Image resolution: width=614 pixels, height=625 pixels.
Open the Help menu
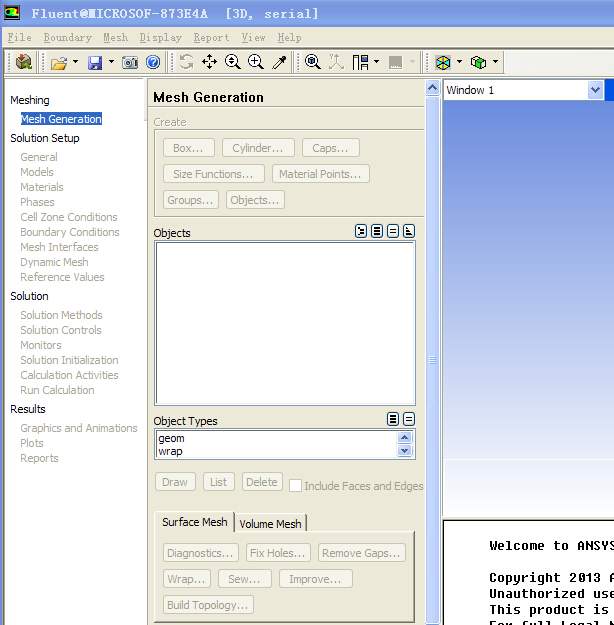click(289, 37)
